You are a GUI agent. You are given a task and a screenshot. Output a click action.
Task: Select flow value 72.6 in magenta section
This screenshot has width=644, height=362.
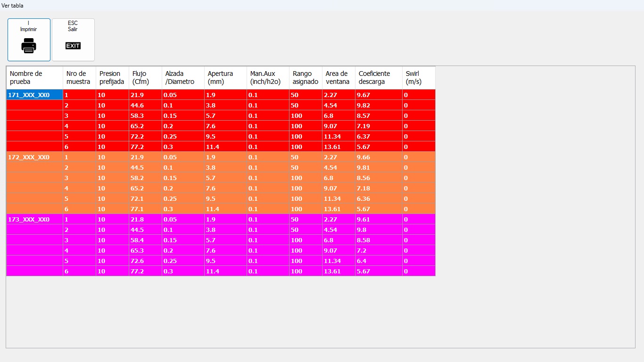pos(145,261)
